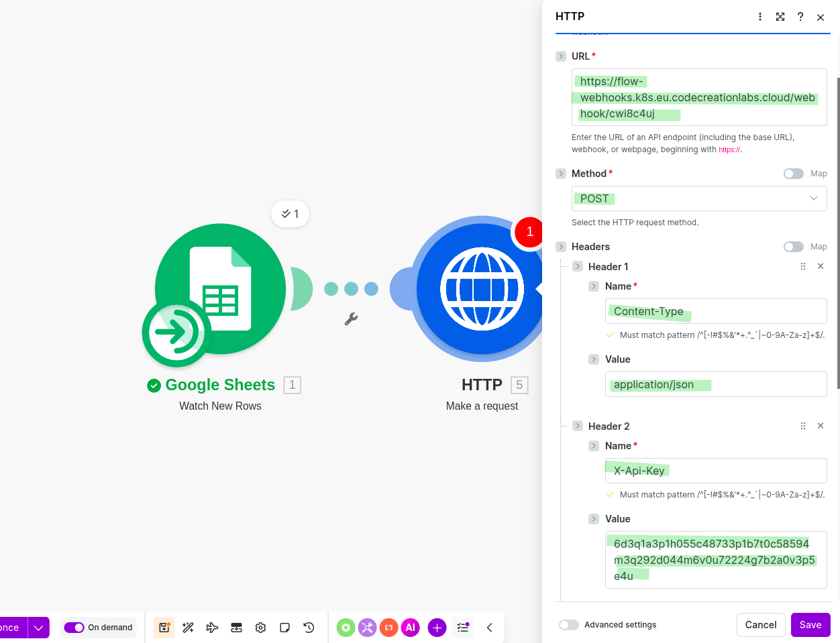Click the purple plus add button
840x643 pixels.
pos(437,628)
